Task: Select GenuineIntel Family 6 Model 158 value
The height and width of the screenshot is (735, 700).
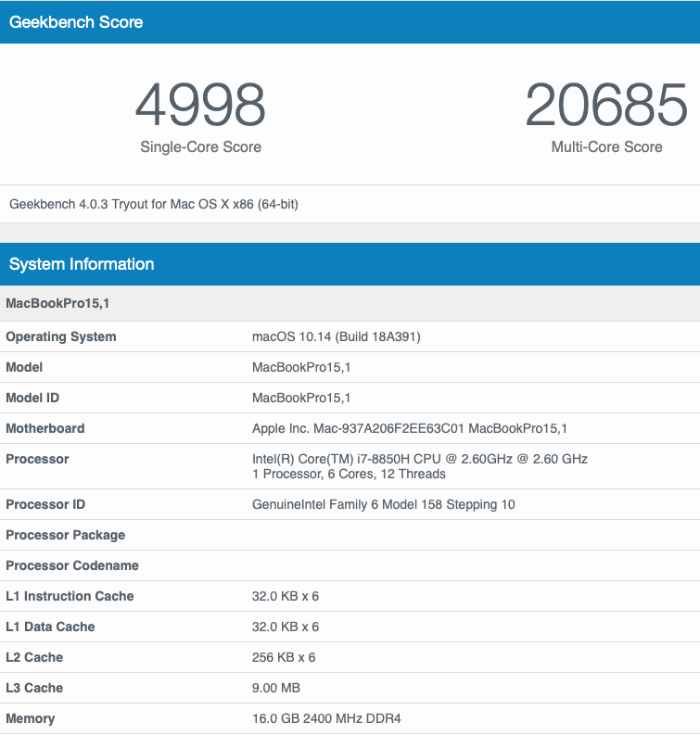Action: (384, 504)
